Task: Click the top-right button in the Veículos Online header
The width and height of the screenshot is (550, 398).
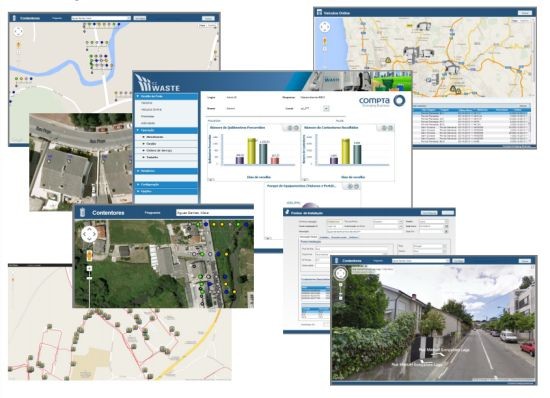Action: [x=525, y=13]
